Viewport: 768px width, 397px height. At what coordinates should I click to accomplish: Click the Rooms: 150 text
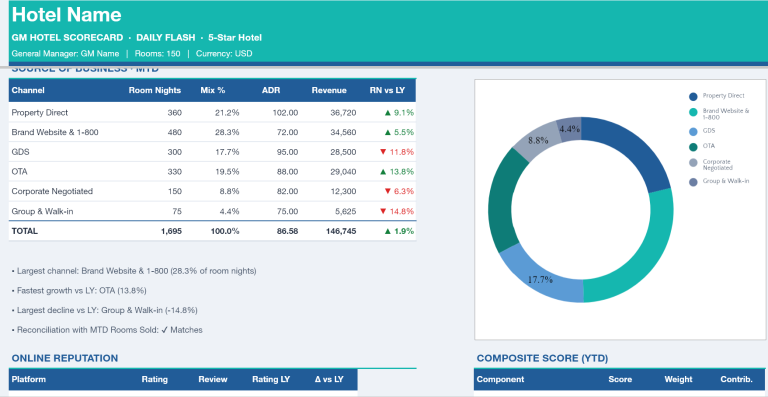pyautogui.click(x=157, y=54)
